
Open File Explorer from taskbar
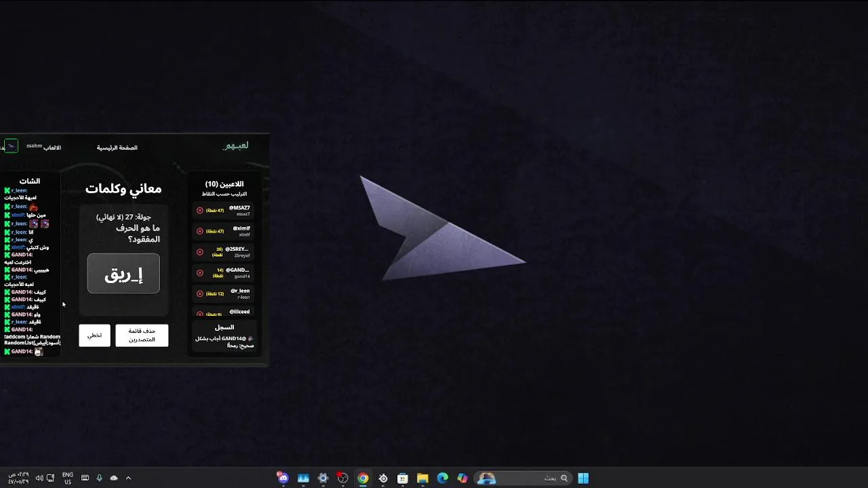(422, 478)
